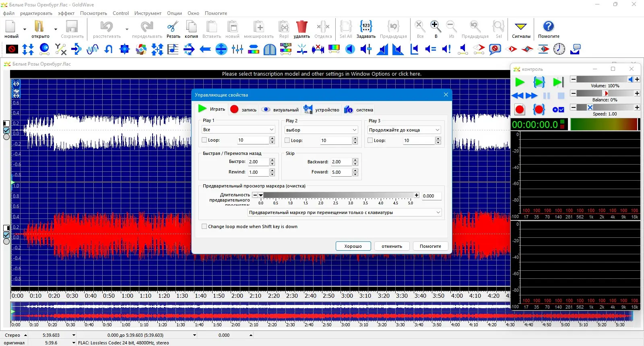Enable the Loop checkbox under Play 3
644x346 pixels.
[x=370, y=140]
